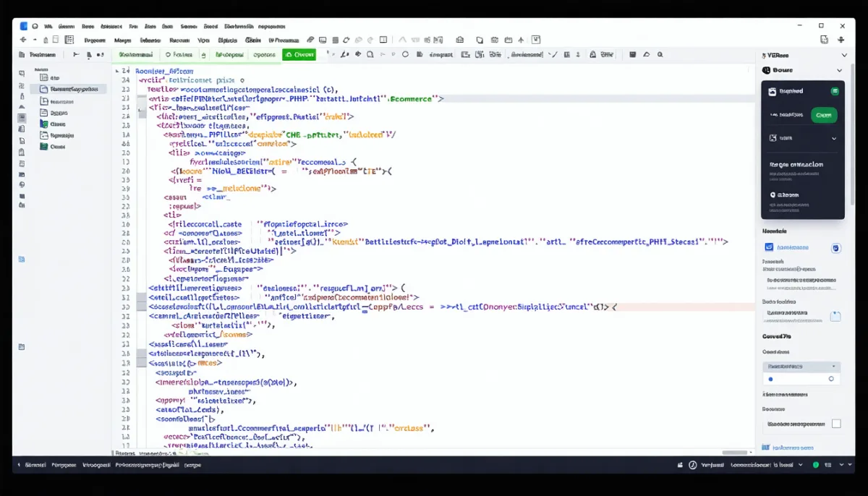Screen dimensions: 868x496
Task: Click the small green square icon in dark panel
Action: (x=835, y=92)
